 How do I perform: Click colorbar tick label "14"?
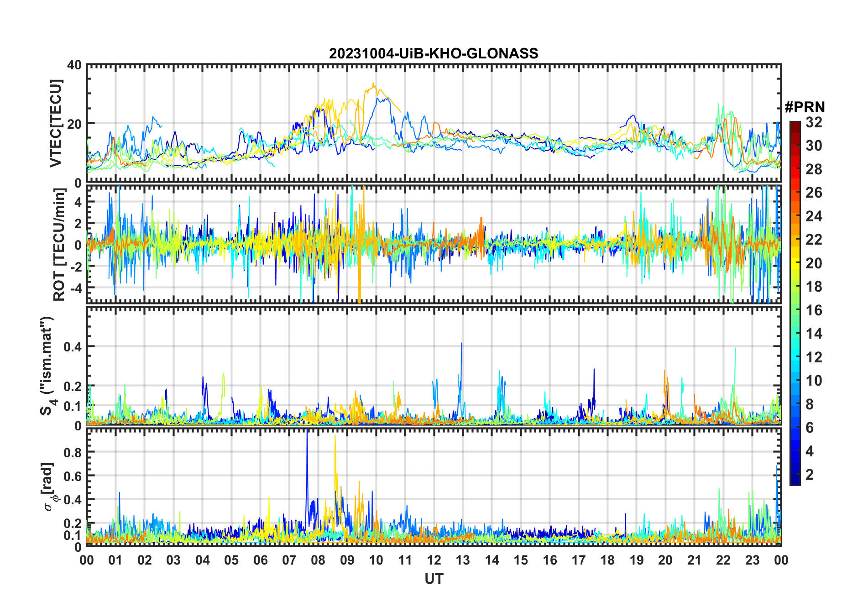pyautogui.click(x=814, y=334)
